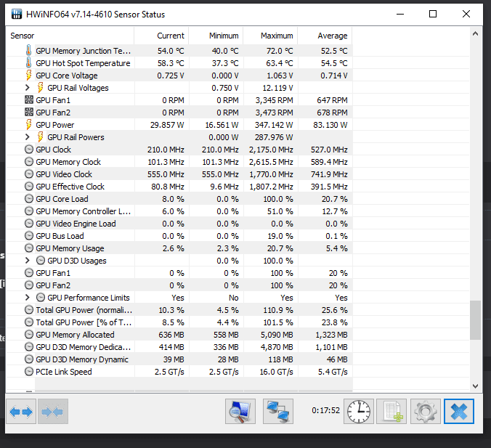
Task: Click the icon beside GPU Memory Clock
Action: click(x=29, y=161)
